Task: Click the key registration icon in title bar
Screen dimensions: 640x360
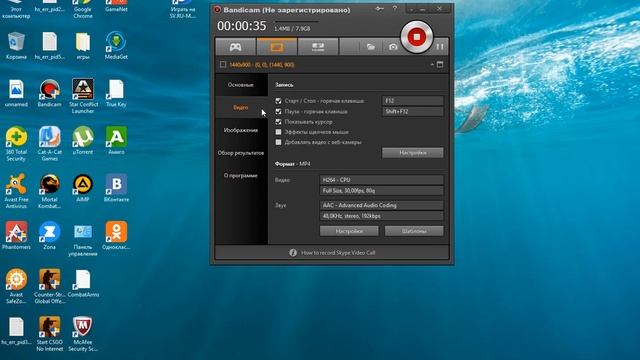Action: pos(380,9)
